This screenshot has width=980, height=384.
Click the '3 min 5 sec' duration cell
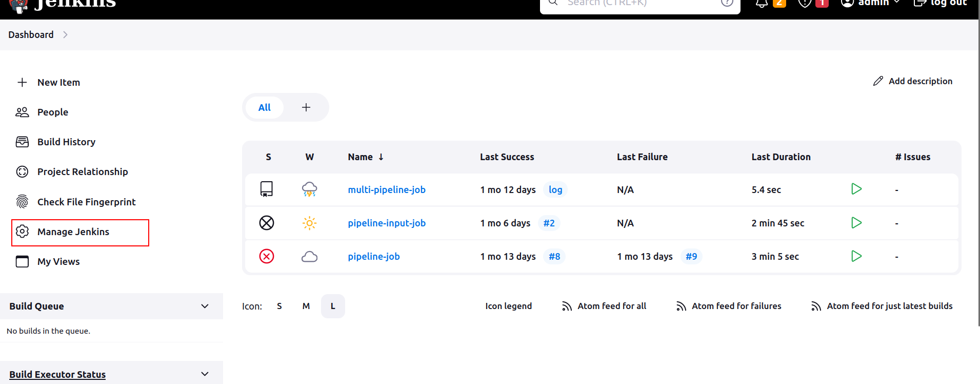click(775, 256)
